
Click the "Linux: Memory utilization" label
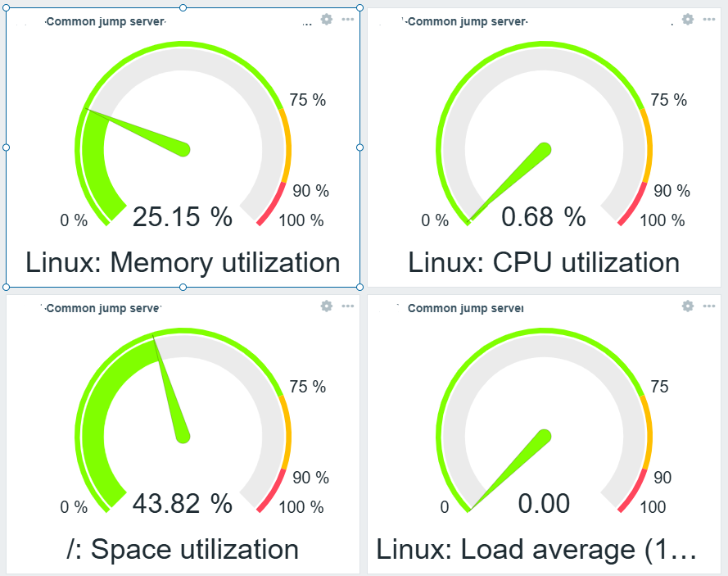(183, 263)
